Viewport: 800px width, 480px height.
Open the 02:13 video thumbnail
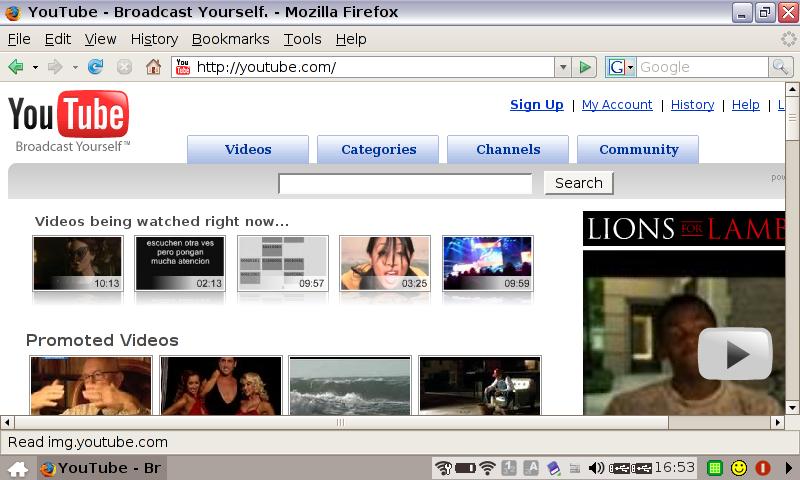click(180, 263)
